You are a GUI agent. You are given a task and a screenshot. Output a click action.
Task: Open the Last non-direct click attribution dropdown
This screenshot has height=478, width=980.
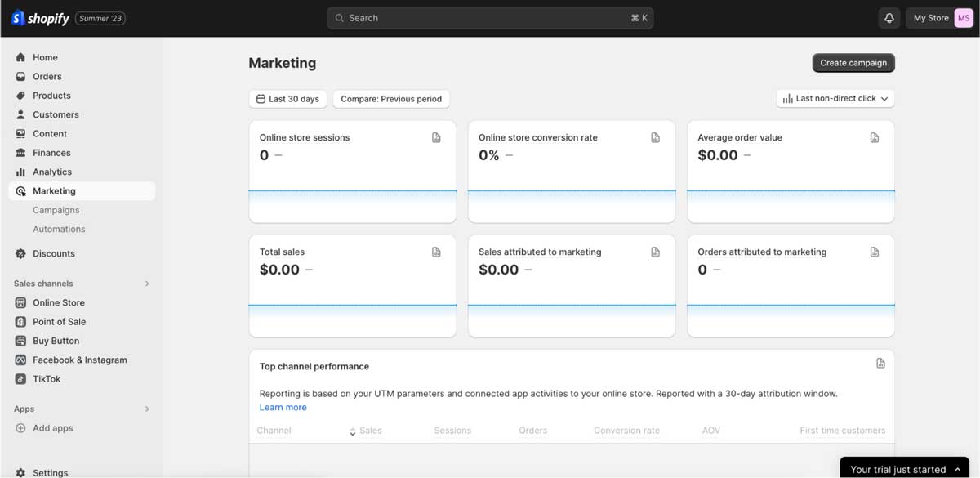point(835,97)
